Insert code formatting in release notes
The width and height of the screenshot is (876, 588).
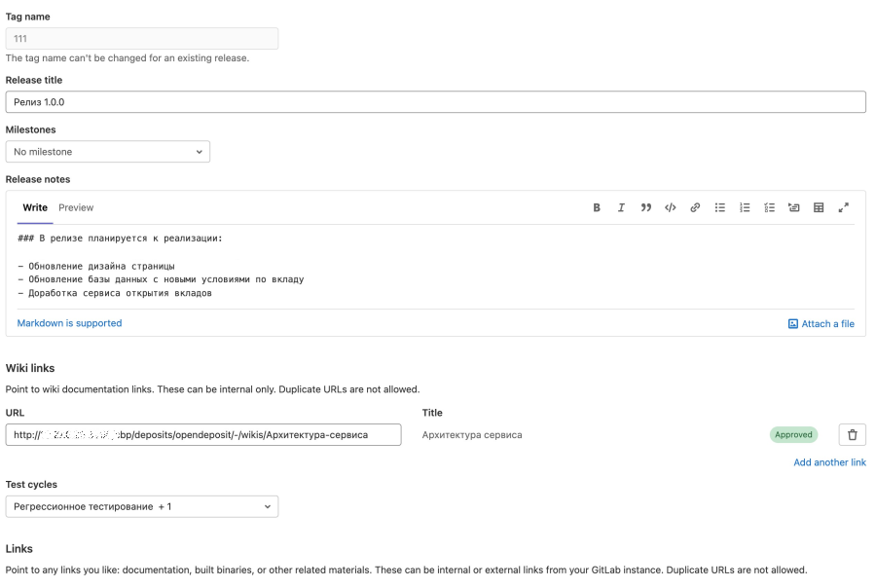tap(671, 207)
